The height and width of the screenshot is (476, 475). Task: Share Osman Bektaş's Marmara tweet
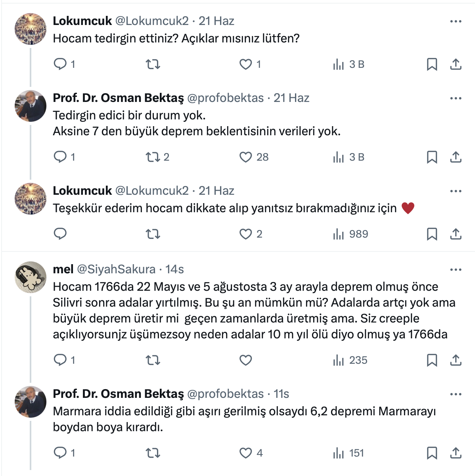click(x=456, y=453)
